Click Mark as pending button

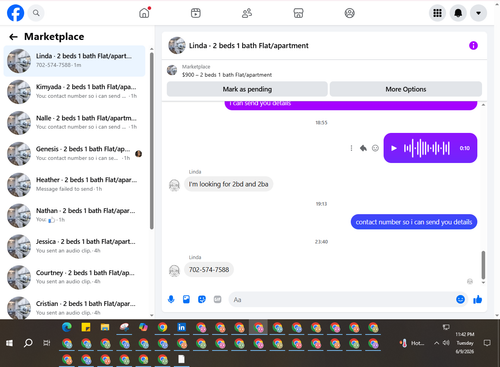(247, 89)
